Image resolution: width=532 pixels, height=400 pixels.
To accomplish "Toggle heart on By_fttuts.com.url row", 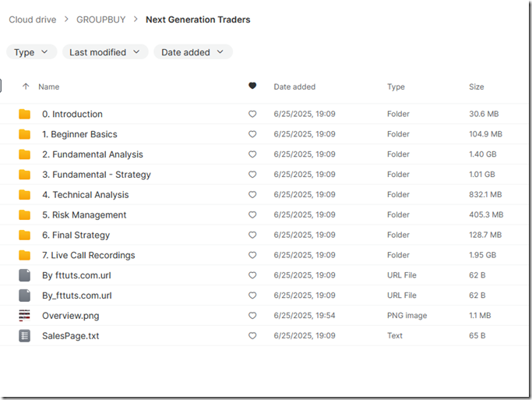I will click(252, 296).
